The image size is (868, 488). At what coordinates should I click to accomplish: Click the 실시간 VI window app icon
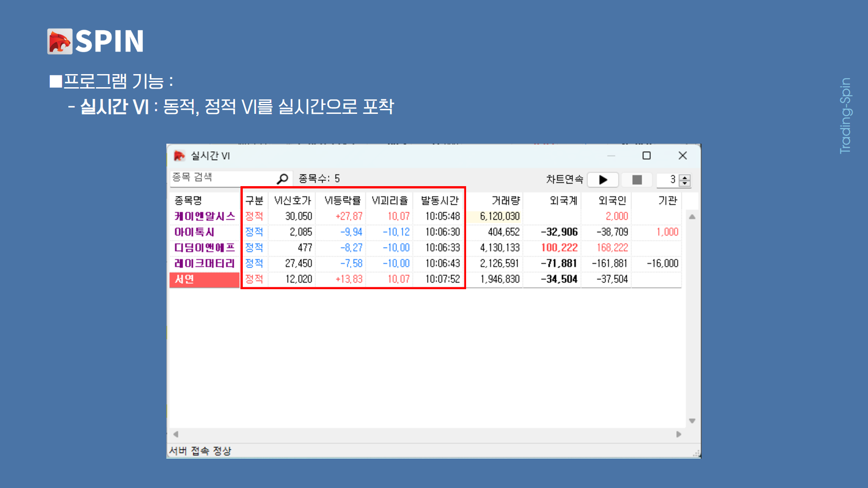click(179, 156)
